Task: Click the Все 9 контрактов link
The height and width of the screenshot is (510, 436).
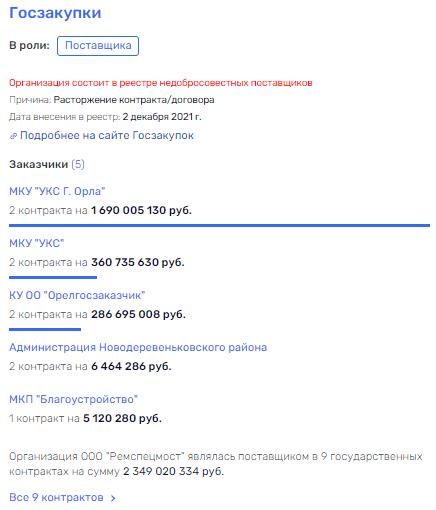Action: pyautogui.click(x=56, y=497)
